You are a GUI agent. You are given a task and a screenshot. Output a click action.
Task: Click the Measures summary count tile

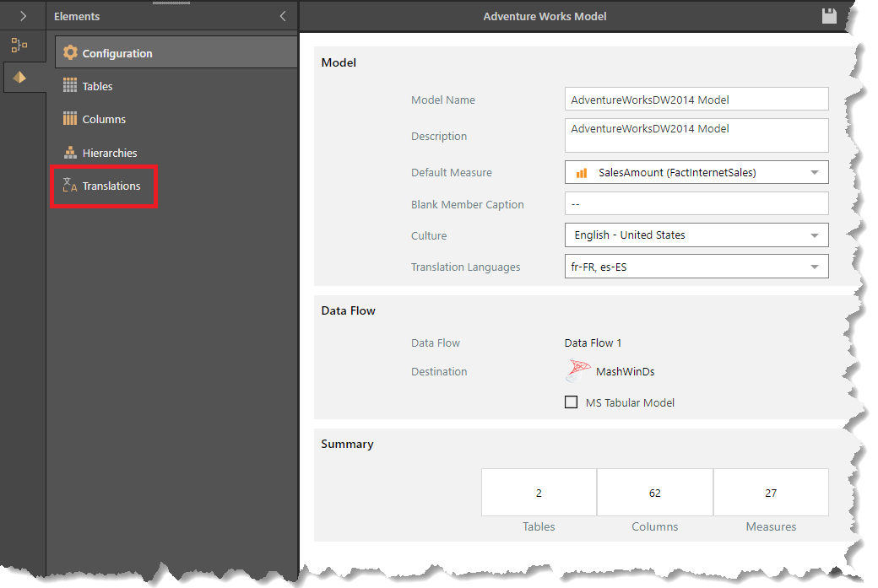pos(771,493)
